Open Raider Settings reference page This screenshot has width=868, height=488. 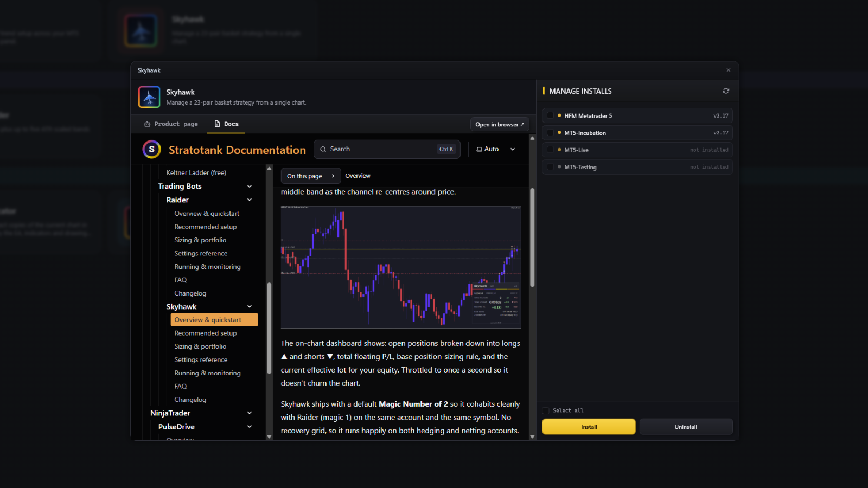pos(201,253)
